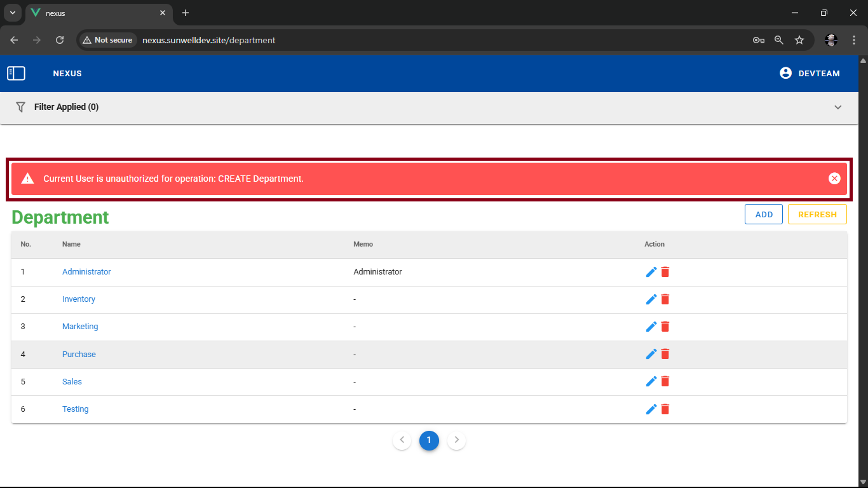The image size is (868, 488).
Task: Bookmark this page with star icon
Action: coord(799,40)
